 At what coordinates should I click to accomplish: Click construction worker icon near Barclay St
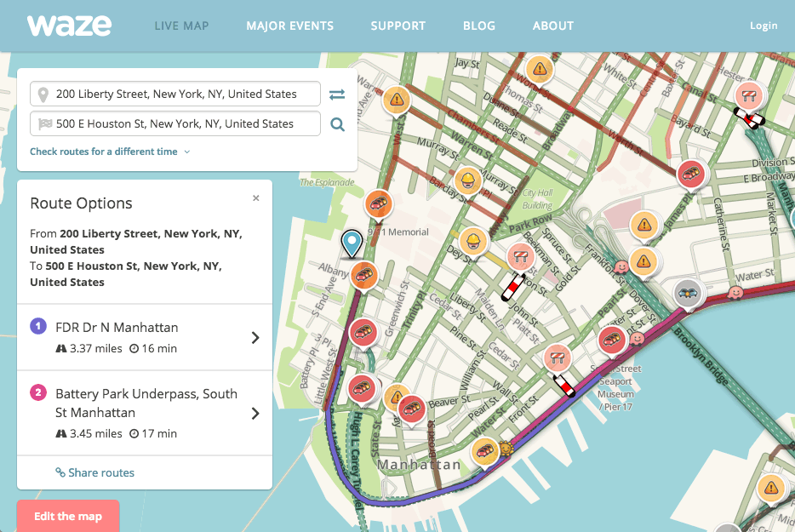pyautogui.click(x=466, y=180)
